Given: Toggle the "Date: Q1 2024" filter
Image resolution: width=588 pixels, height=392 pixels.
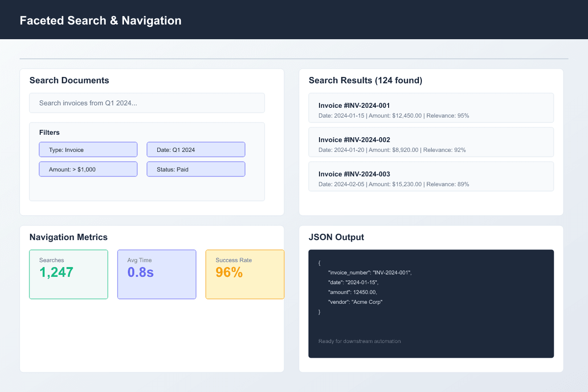Looking at the screenshot, I should point(196,149).
